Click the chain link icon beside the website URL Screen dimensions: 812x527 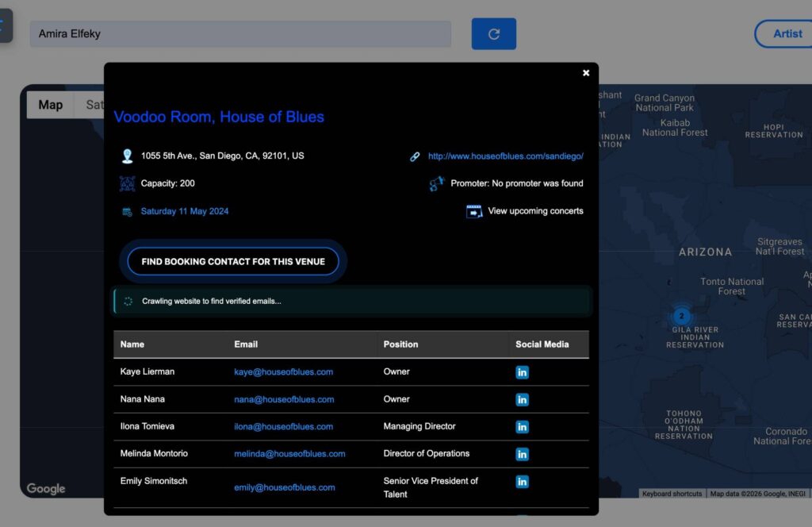coord(416,156)
